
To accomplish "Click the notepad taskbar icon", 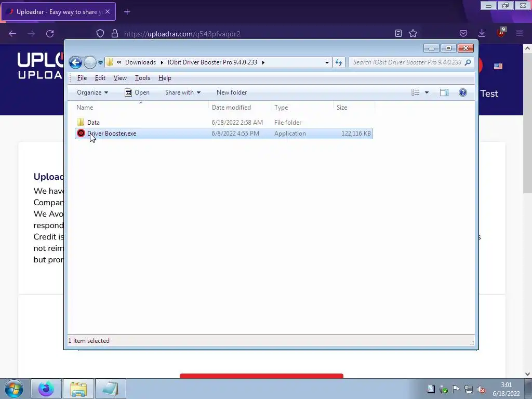I will [111, 389].
